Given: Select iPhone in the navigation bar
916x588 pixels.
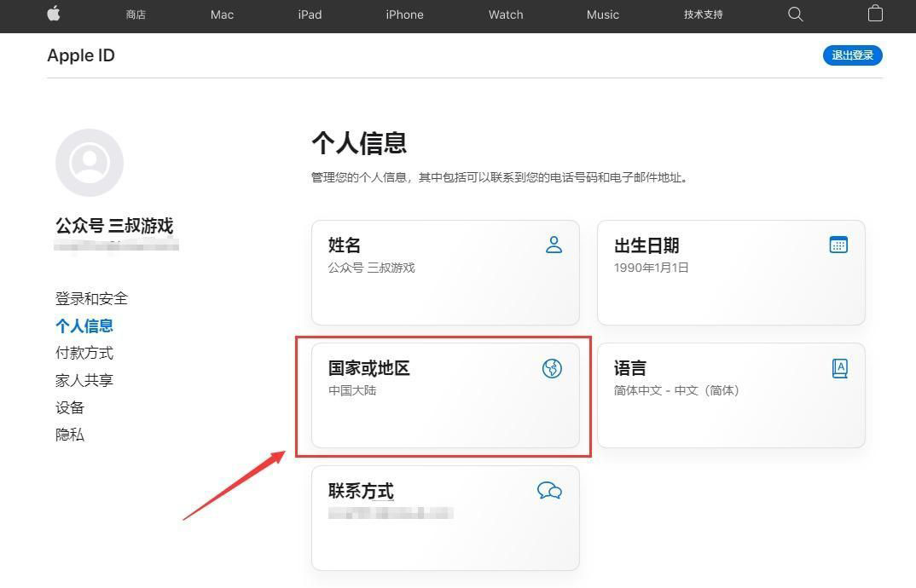Looking at the screenshot, I should (404, 14).
